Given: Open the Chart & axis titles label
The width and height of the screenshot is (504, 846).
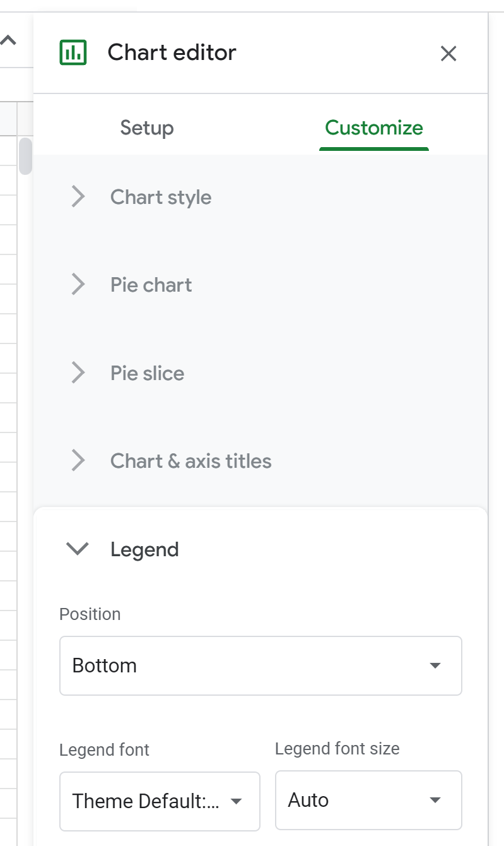Looking at the screenshot, I should [x=191, y=461].
